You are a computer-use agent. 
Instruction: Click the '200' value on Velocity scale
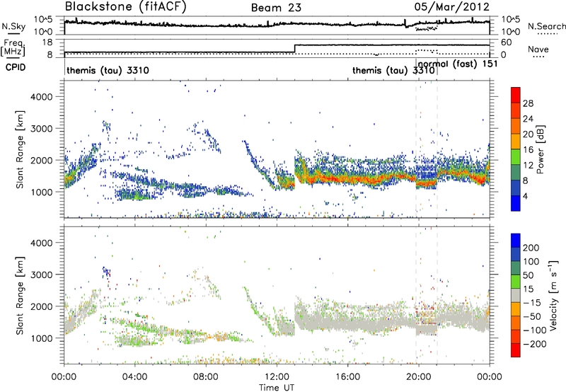pyautogui.click(x=531, y=248)
